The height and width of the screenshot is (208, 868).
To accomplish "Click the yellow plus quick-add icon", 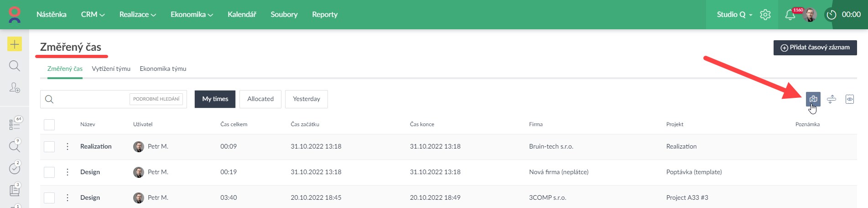I will (x=15, y=44).
